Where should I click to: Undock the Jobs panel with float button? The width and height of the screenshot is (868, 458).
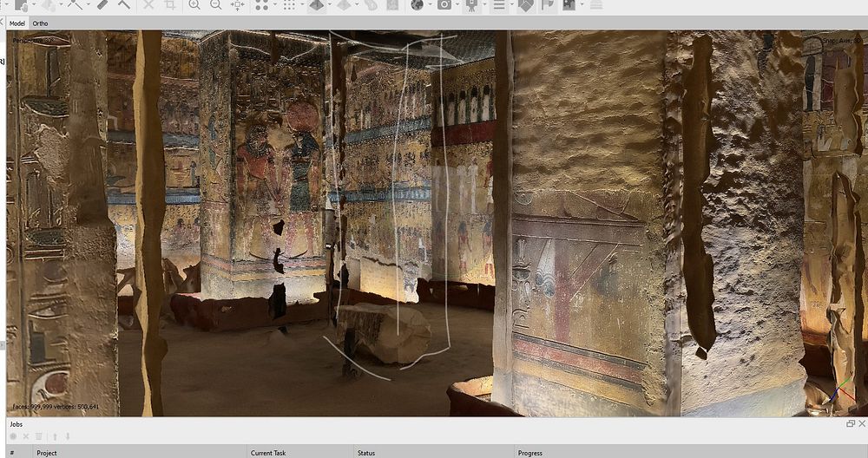click(x=851, y=423)
